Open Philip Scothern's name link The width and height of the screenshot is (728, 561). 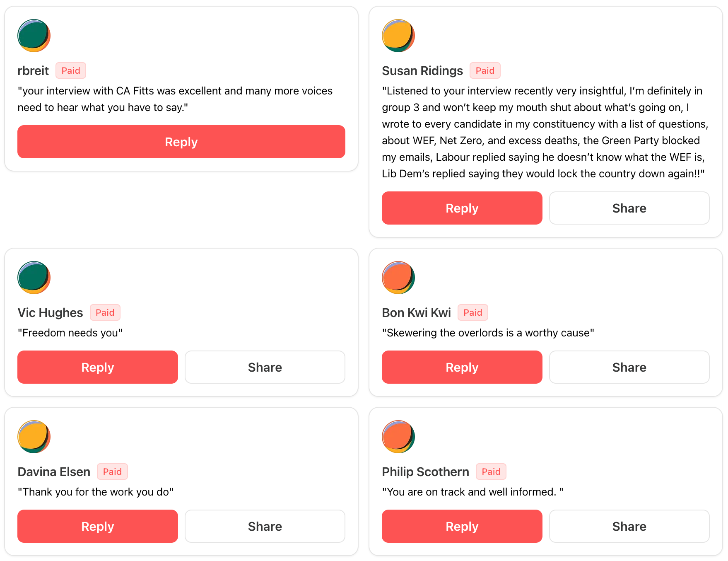click(x=425, y=472)
